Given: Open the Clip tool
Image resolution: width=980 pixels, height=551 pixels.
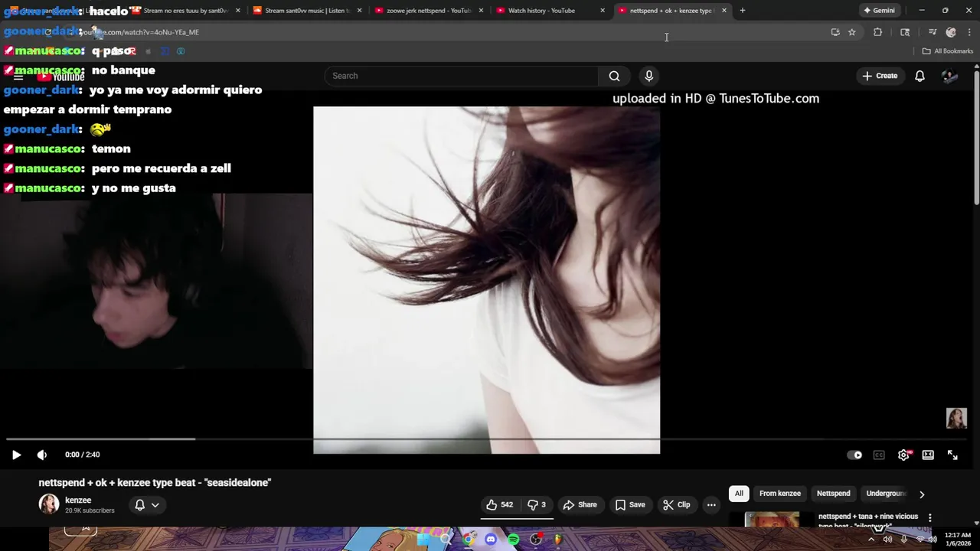Looking at the screenshot, I should click(677, 504).
